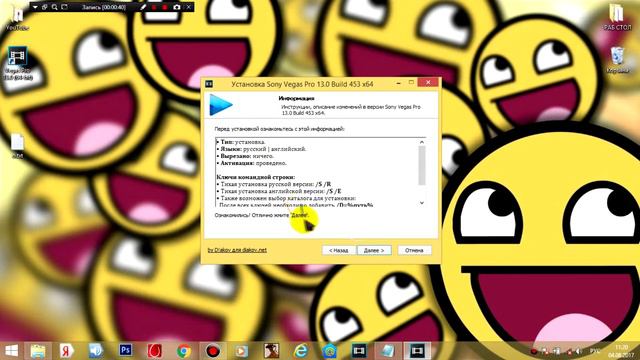This screenshot has width=640, height=360.
Task: Open the Windows Start button
Action: [x=11, y=351]
